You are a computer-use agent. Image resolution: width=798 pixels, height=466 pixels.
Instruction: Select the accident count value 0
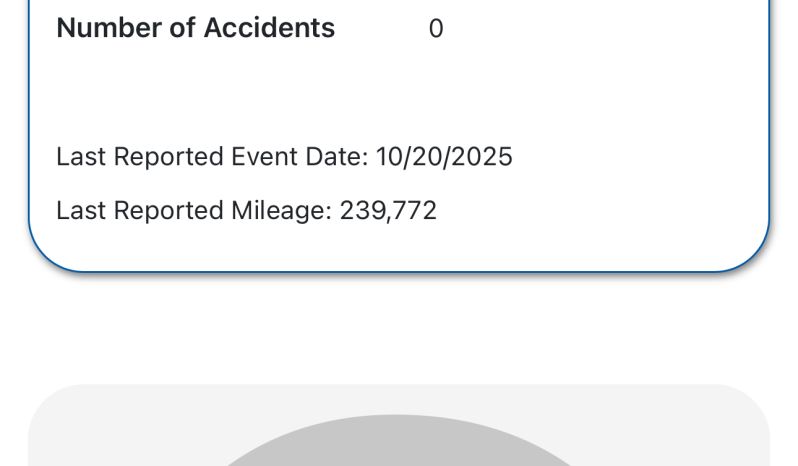pos(436,29)
